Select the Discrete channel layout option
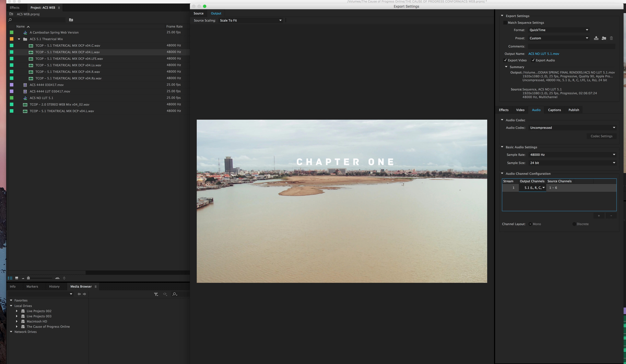Image resolution: width=626 pixels, height=364 pixels. pyautogui.click(x=574, y=224)
